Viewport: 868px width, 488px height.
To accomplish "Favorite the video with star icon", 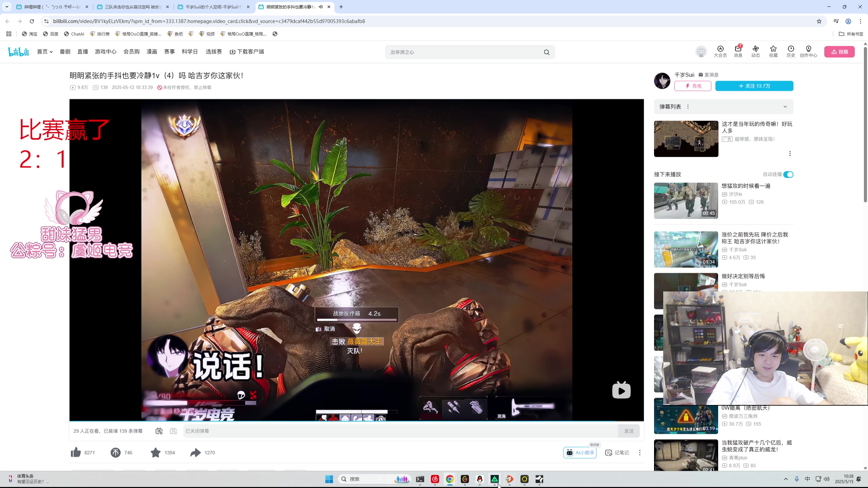I will [x=156, y=452].
